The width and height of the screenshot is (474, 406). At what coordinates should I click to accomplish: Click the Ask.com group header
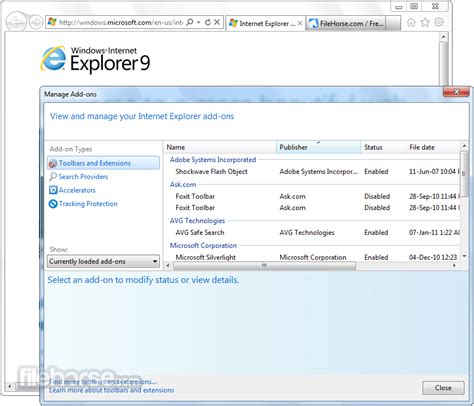(183, 184)
